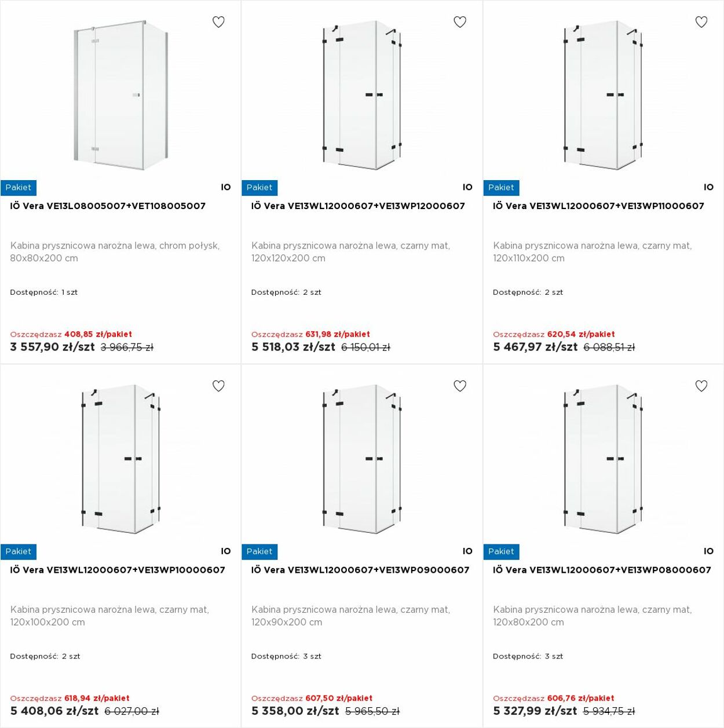Favorite the chrom połysk 80x80x200 cabin
Image resolution: width=724 pixels, height=728 pixels.
[218, 22]
